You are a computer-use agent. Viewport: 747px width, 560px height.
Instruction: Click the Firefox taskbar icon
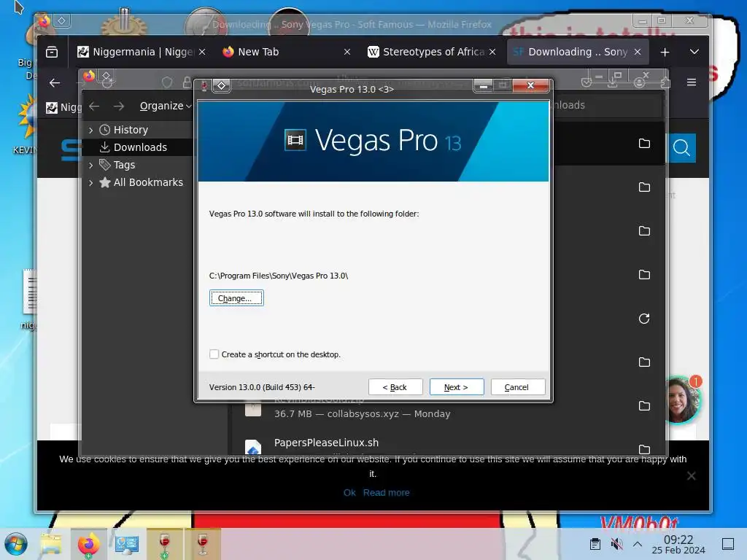(88, 544)
